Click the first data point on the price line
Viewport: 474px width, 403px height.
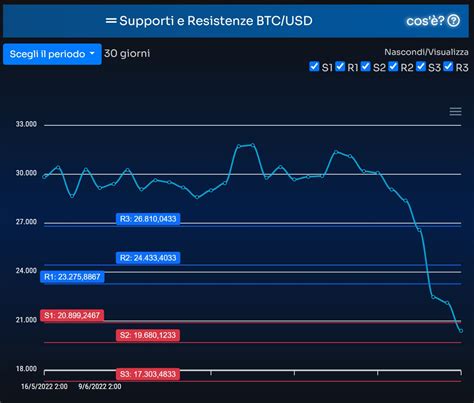[44, 177]
